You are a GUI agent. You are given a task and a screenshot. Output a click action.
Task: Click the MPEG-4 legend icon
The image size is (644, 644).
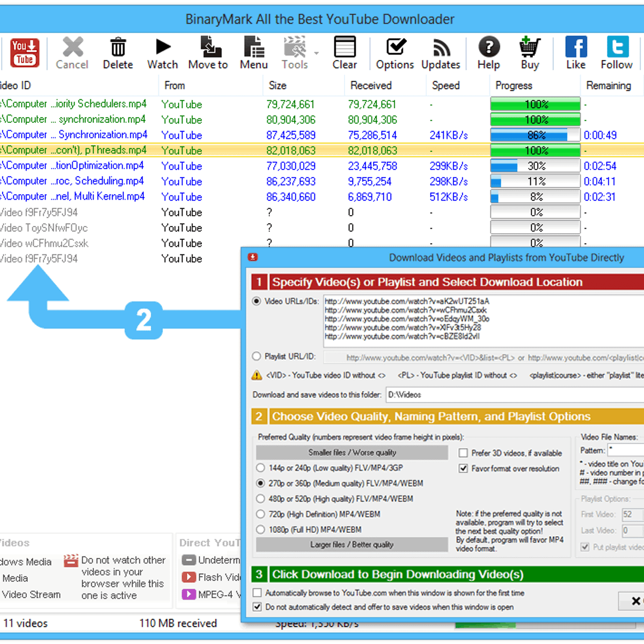pos(188,594)
